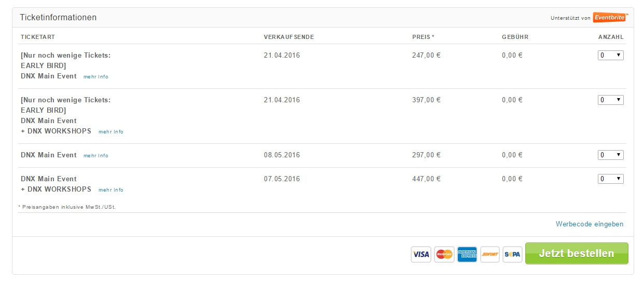Open quantity dropdown for 447,00 € ticket
The image size is (644, 283).
(x=611, y=179)
